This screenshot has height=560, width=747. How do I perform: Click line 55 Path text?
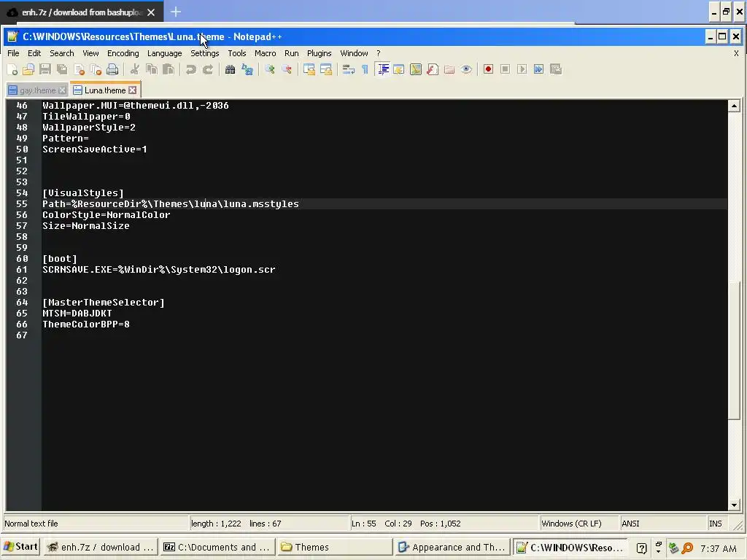tap(171, 204)
